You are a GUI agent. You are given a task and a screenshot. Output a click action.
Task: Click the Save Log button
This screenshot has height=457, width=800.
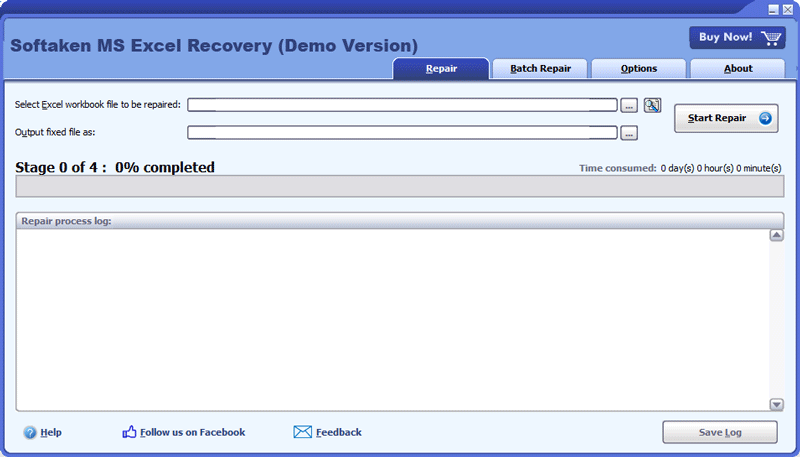(720, 433)
